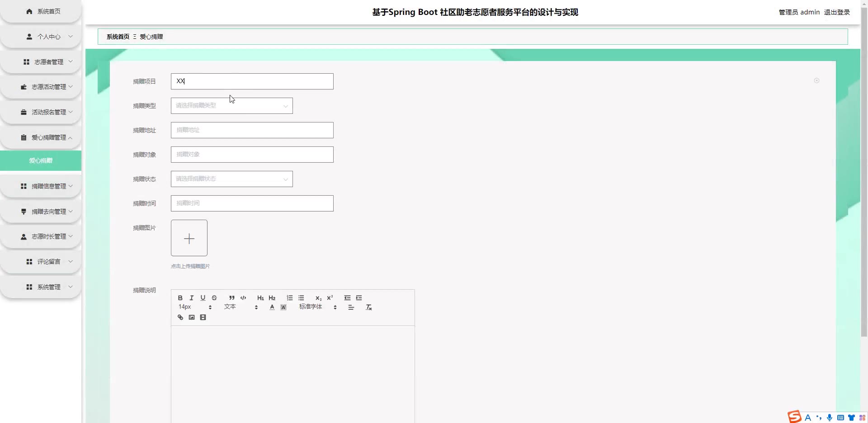
Task: Open the 捐赠状态 select dropdown
Action: coord(232,179)
